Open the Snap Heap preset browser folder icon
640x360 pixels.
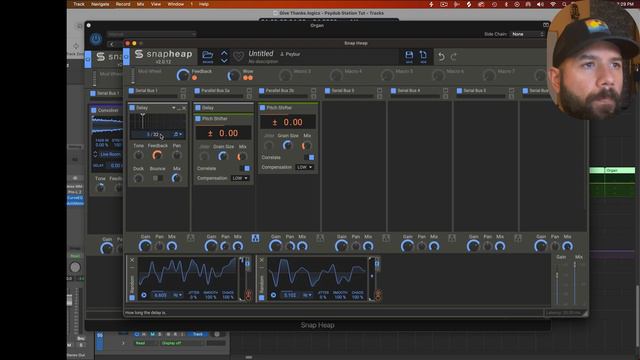point(208,56)
